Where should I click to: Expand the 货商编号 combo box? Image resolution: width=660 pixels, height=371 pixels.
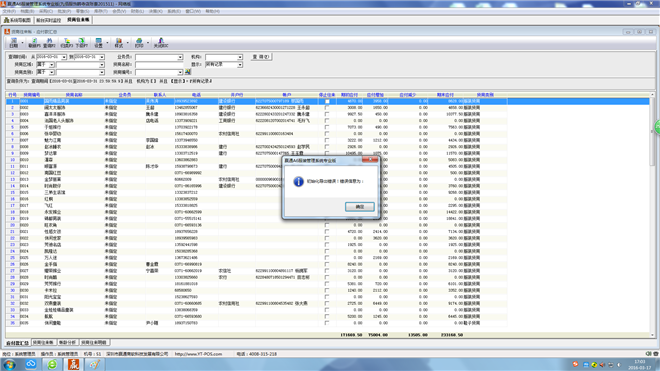click(180, 72)
